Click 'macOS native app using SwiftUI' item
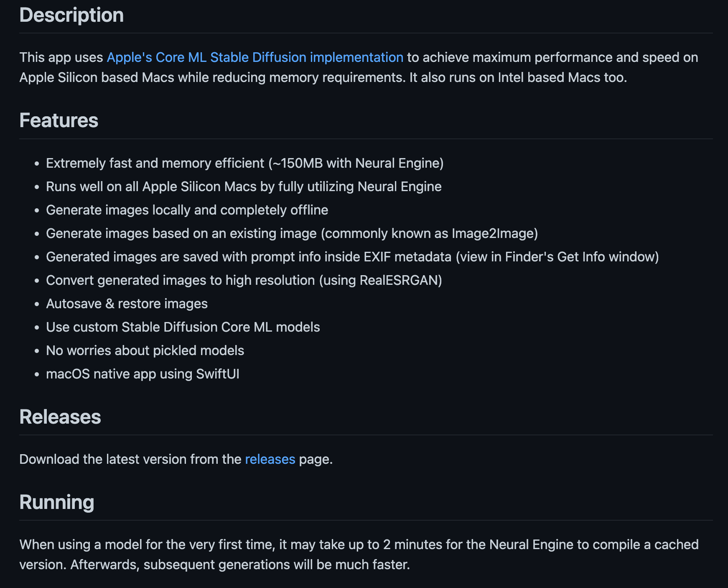 (x=143, y=374)
